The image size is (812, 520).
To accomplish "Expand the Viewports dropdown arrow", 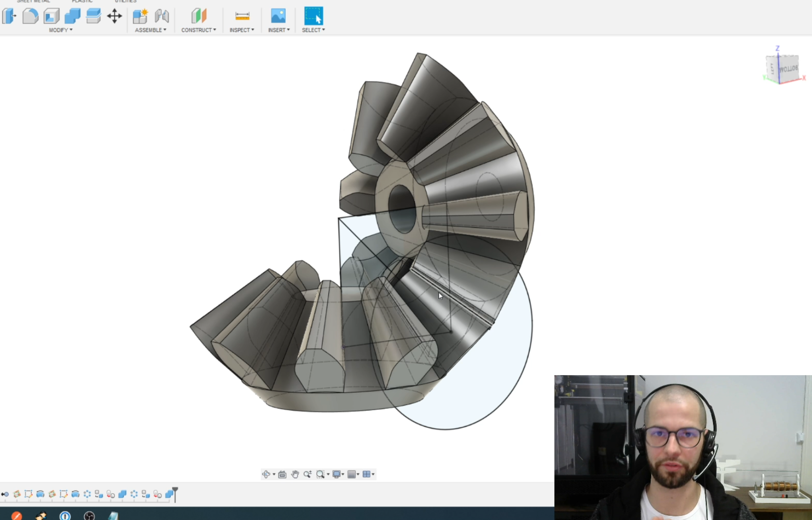I will pos(373,475).
